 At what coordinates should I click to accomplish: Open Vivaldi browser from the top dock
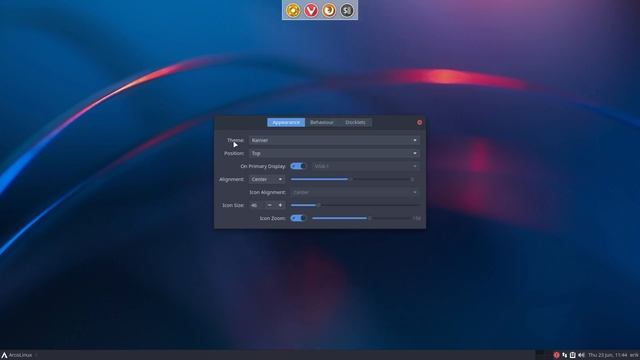[311, 10]
